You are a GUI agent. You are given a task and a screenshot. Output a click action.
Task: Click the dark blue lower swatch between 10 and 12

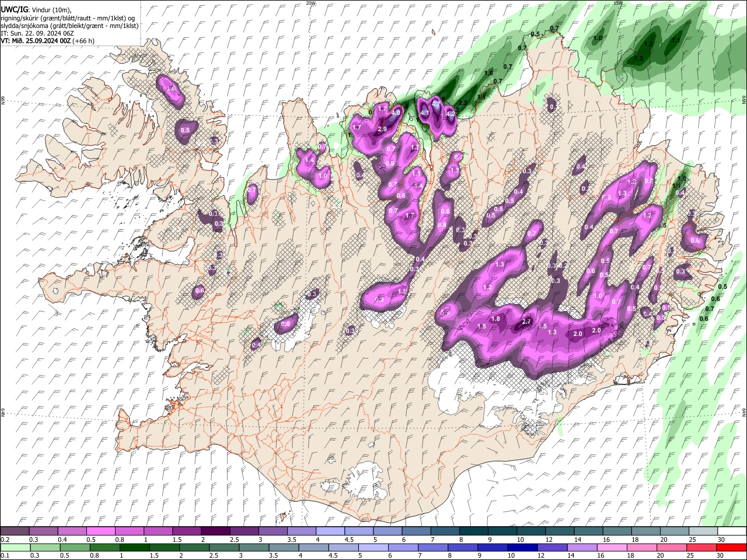522,548
